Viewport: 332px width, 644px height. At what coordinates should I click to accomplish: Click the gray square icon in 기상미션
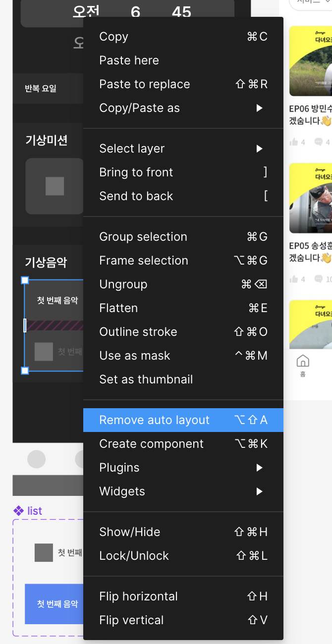(55, 186)
